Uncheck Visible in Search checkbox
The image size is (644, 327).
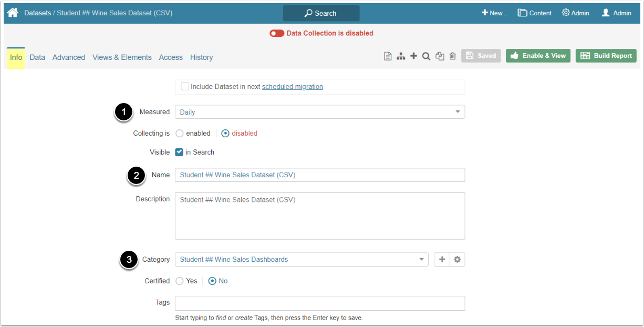180,152
